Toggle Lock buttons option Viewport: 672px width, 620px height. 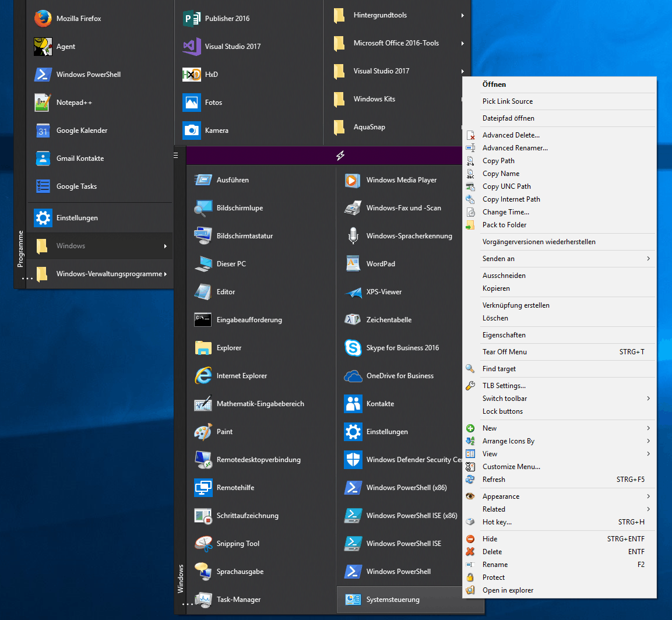click(560, 411)
